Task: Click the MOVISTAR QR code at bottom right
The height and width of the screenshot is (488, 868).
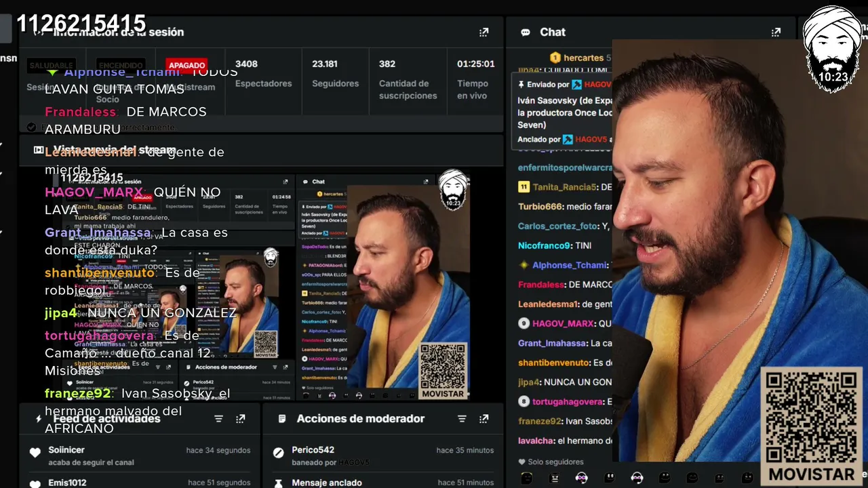Action: (x=811, y=426)
